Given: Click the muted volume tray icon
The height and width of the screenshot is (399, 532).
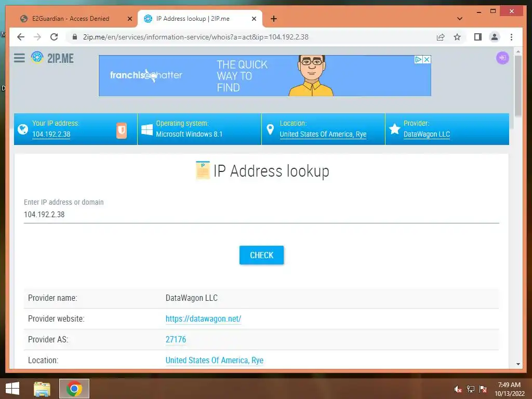Looking at the screenshot, I should pos(458,389).
